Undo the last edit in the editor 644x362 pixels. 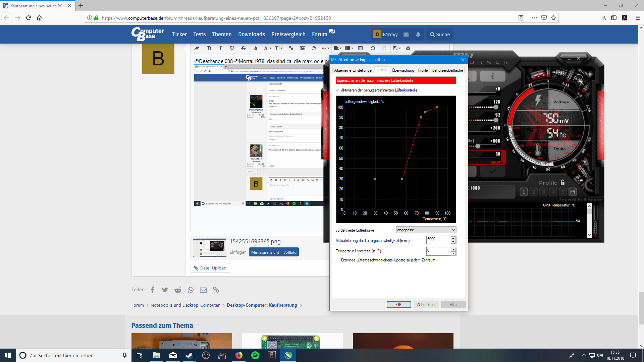click(373, 48)
